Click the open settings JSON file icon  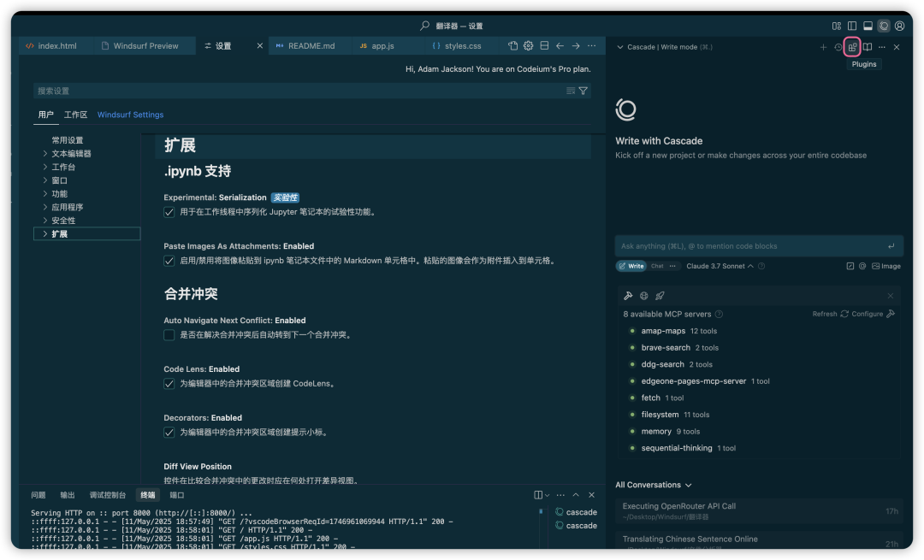tap(512, 46)
